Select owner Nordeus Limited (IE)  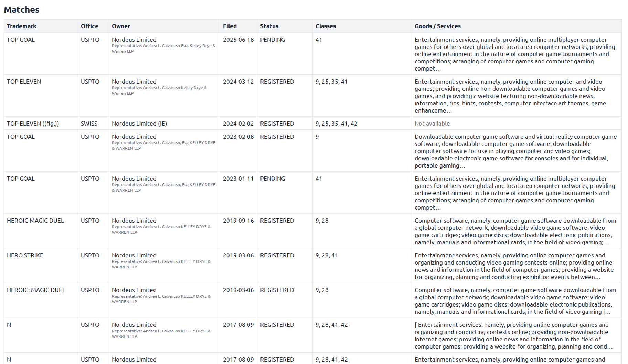coord(139,124)
